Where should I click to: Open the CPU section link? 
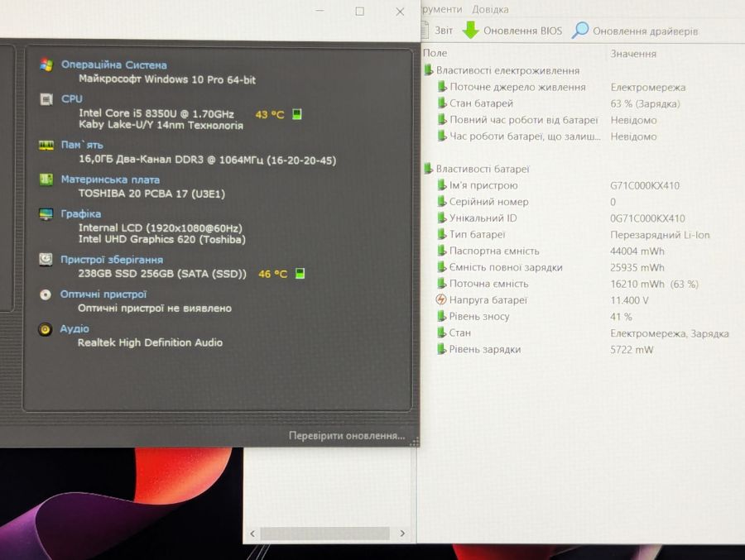72,98
